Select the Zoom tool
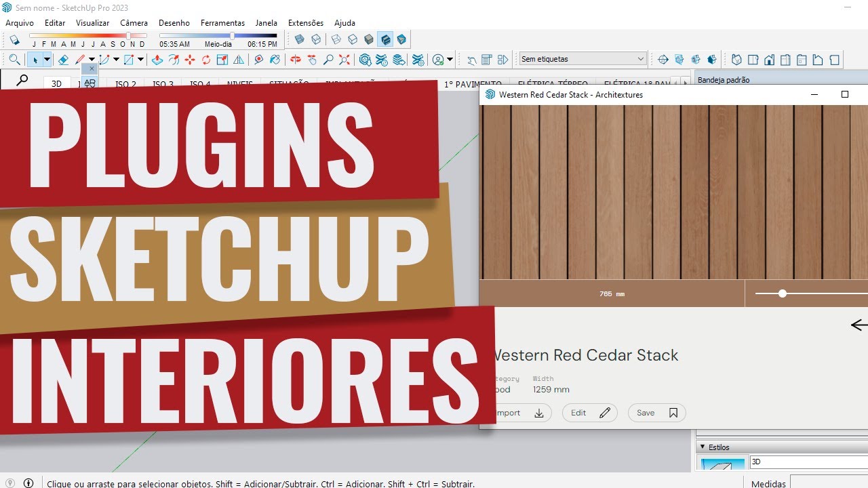The image size is (868, 488). (328, 60)
